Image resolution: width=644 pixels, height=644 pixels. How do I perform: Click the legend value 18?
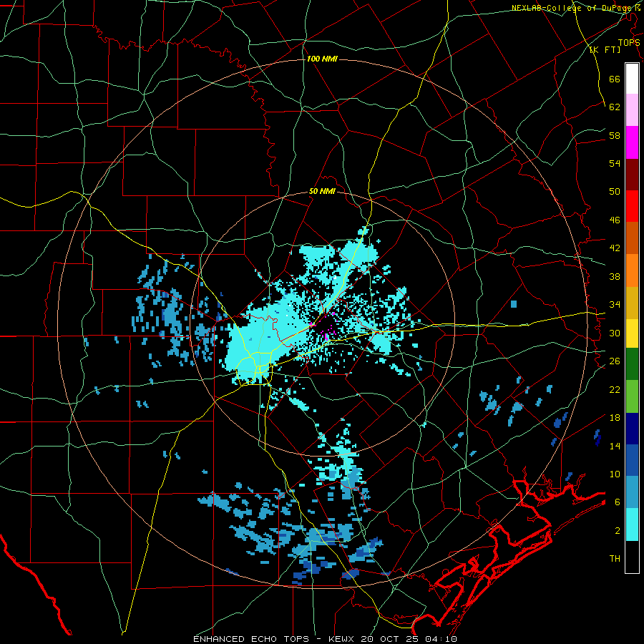coord(615,418)
